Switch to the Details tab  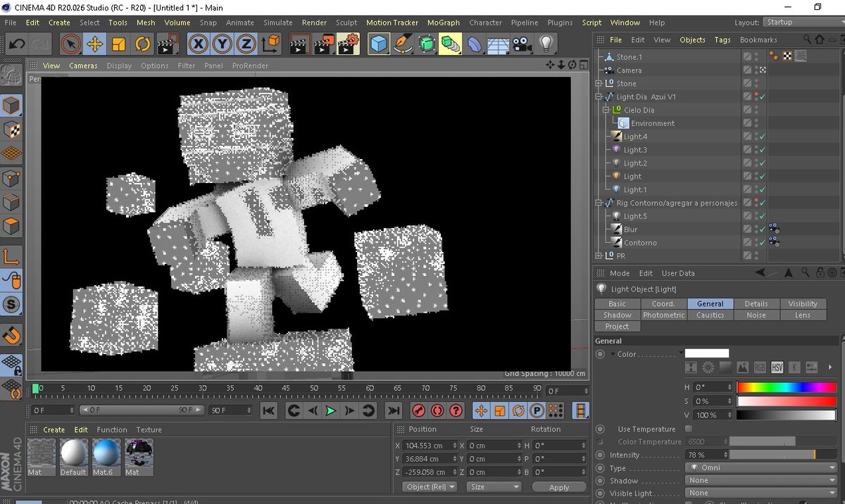click(756, 303)
